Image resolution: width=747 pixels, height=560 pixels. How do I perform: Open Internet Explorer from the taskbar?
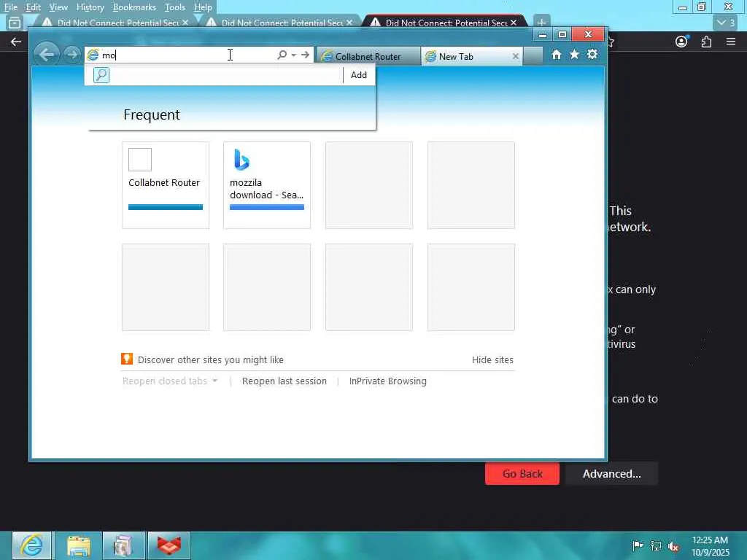coord(32,545)
